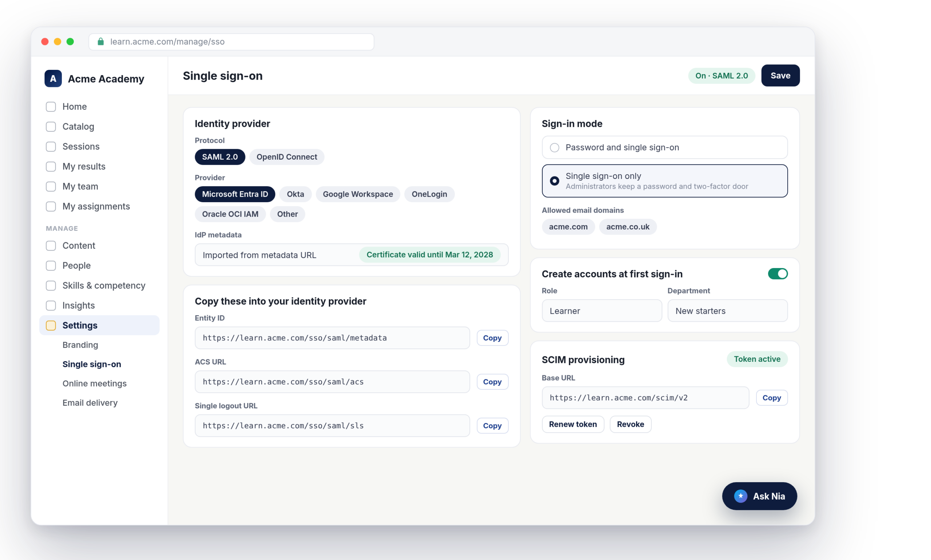
Task: Click the Insights sidebar icon
Action: 51,306
